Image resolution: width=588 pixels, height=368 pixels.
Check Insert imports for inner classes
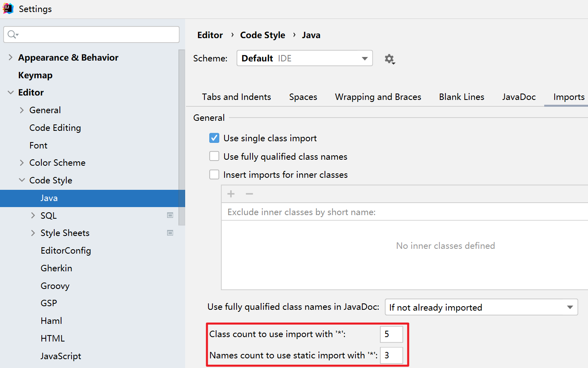click(214, 175)
